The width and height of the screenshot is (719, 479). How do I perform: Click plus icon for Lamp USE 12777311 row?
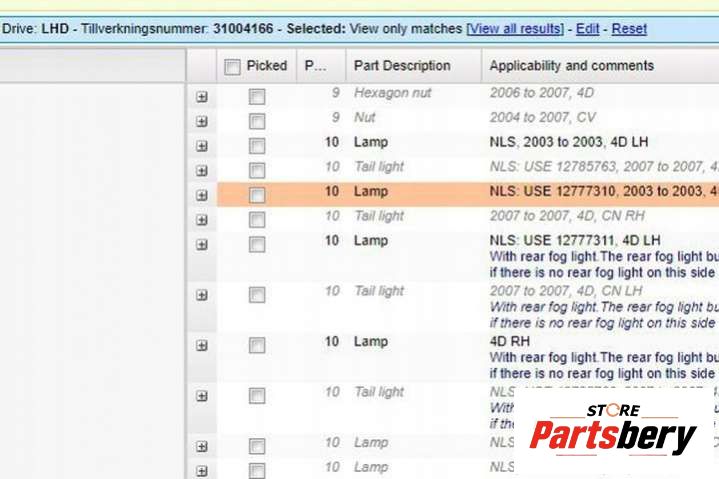click(202, 245)
